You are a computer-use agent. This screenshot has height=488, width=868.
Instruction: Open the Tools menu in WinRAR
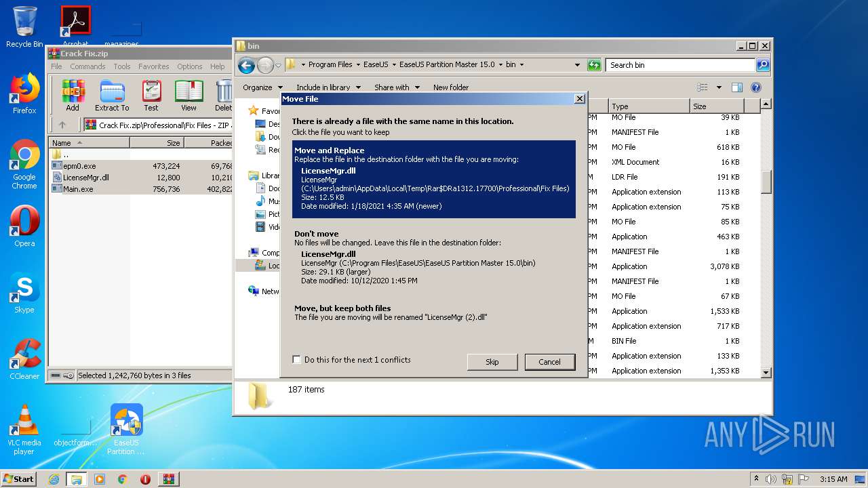coord(122,66)
